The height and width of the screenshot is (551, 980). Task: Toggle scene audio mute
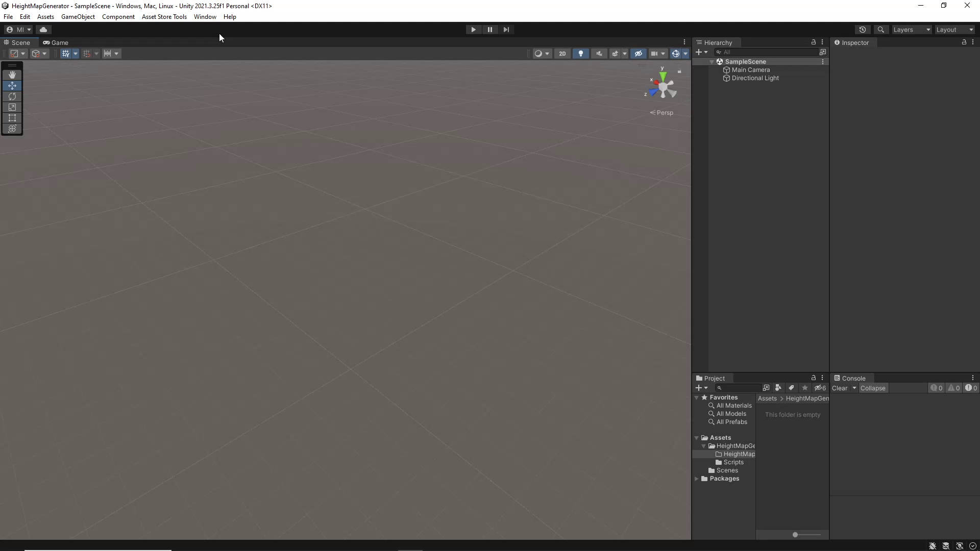(599, 54)
